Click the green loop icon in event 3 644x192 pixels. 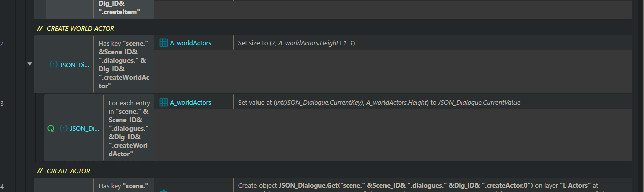pyautogui.click(x=50, y=128)
